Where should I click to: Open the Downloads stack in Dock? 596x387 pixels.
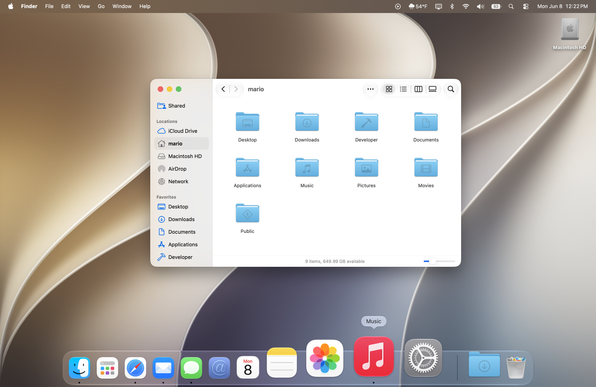(484, 364)
